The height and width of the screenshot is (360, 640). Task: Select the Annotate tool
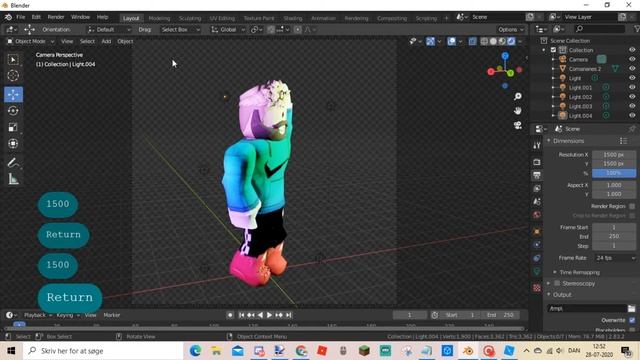(x=13, y=162)
